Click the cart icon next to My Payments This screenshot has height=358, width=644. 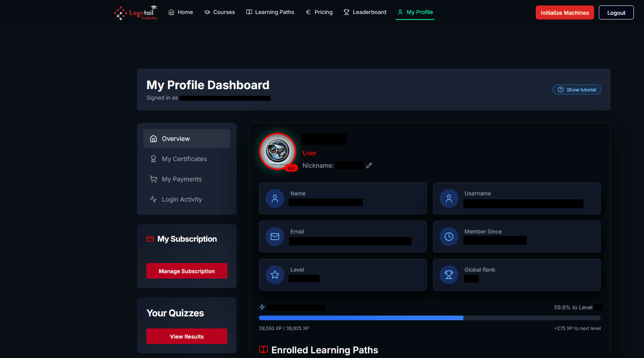click(x=153, y=179)
